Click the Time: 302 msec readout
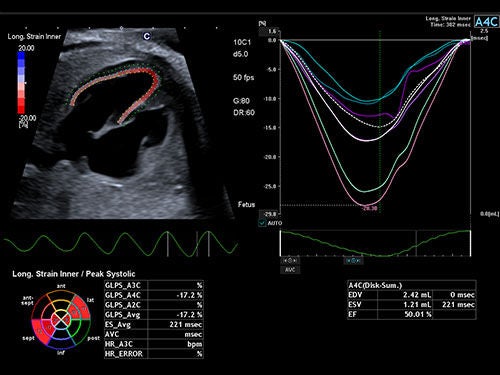This screenshot has height=375, width=500. click(450, 25)
